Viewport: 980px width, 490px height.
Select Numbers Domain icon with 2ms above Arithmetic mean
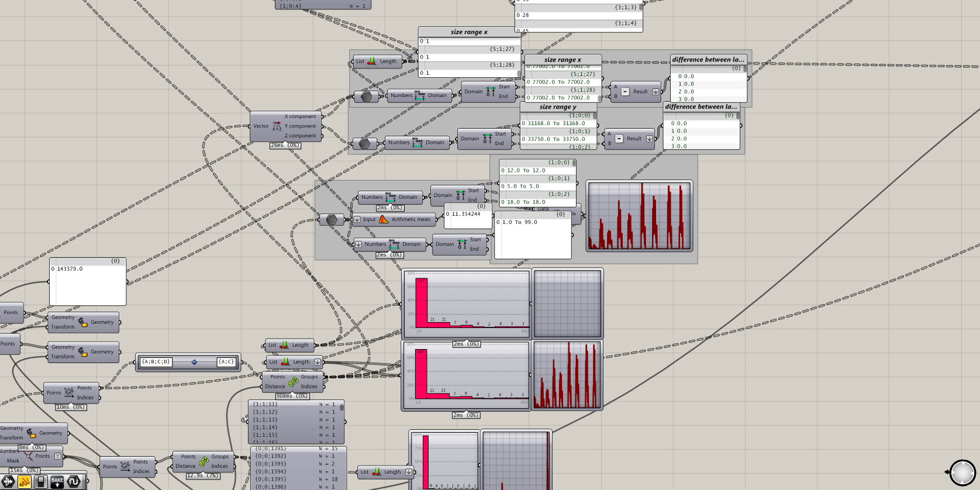pyautogui.click(x=391, y=197)
